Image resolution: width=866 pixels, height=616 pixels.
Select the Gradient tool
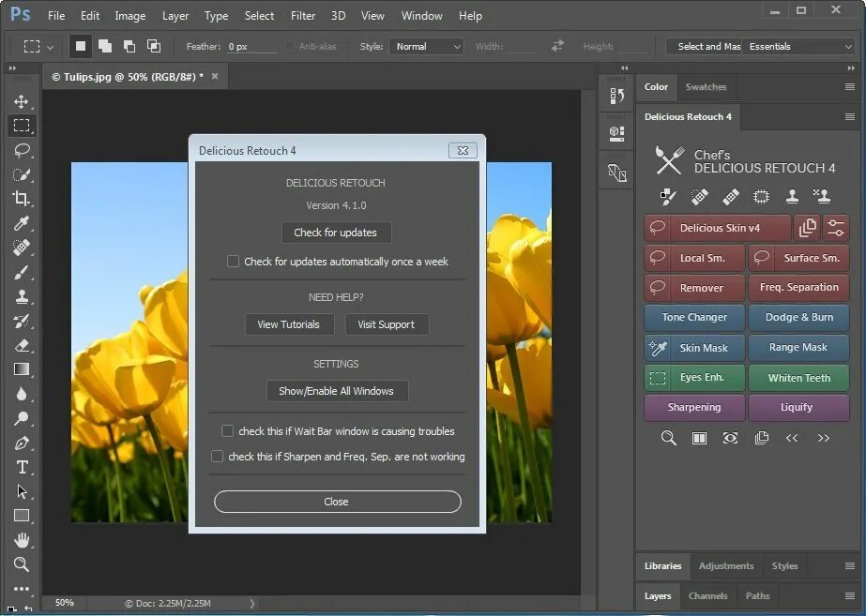(22, 369)
